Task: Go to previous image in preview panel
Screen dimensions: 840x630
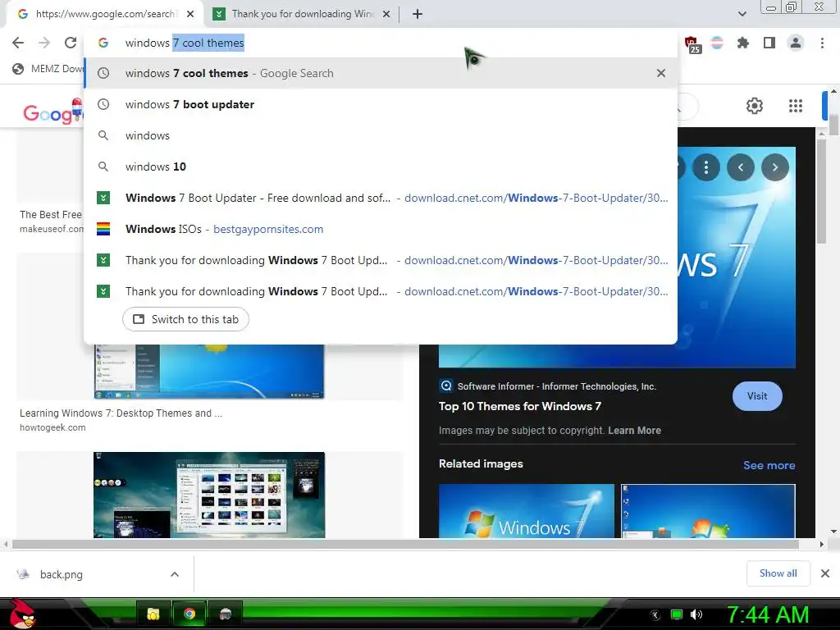Action: click(x=741, y=167)
